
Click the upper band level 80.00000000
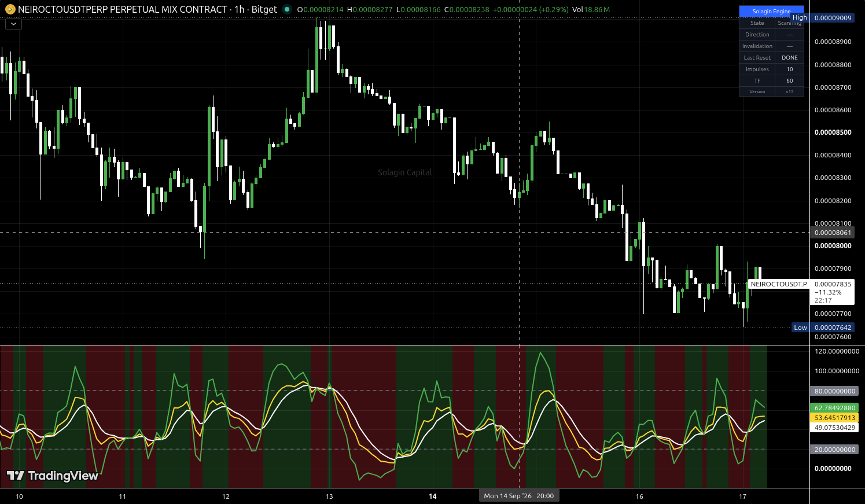(834, 391)
